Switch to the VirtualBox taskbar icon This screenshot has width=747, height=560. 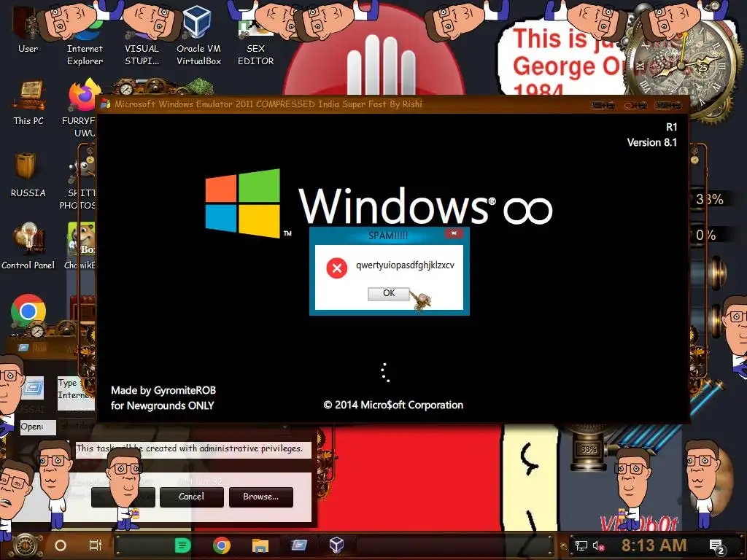(x=336, y=545)
